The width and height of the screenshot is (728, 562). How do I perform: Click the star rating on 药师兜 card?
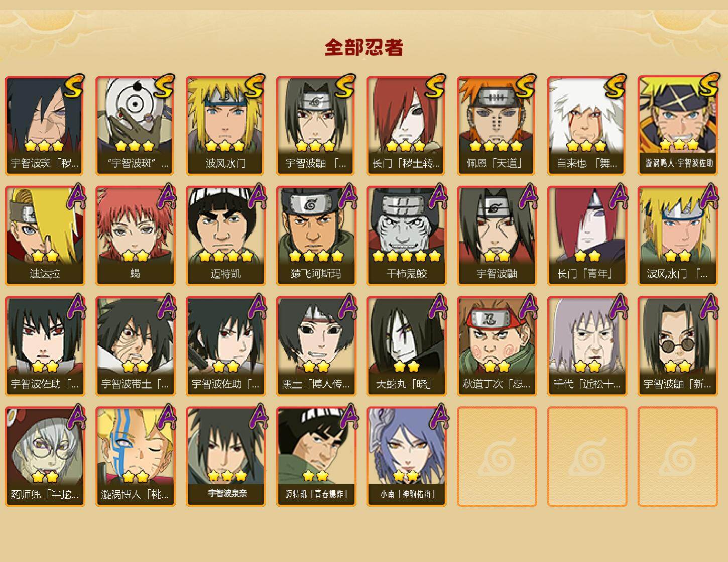[x=45, y=476]
